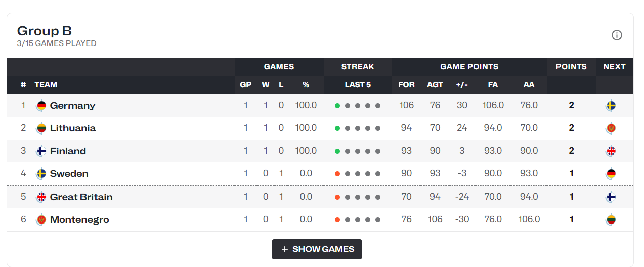Open Lithuania's next opponent Montenegro flag
Screen dimensions: 644x267
tap(611, 128)
